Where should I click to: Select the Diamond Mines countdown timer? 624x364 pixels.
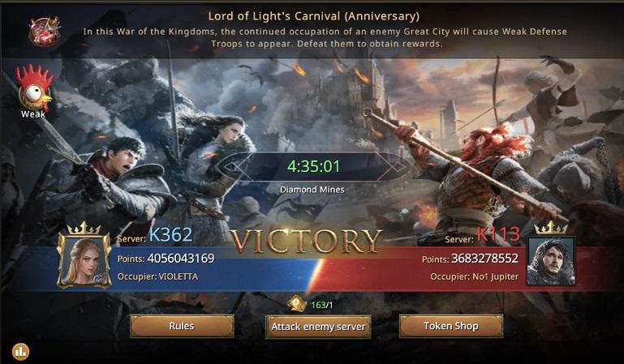pos(313,166)
